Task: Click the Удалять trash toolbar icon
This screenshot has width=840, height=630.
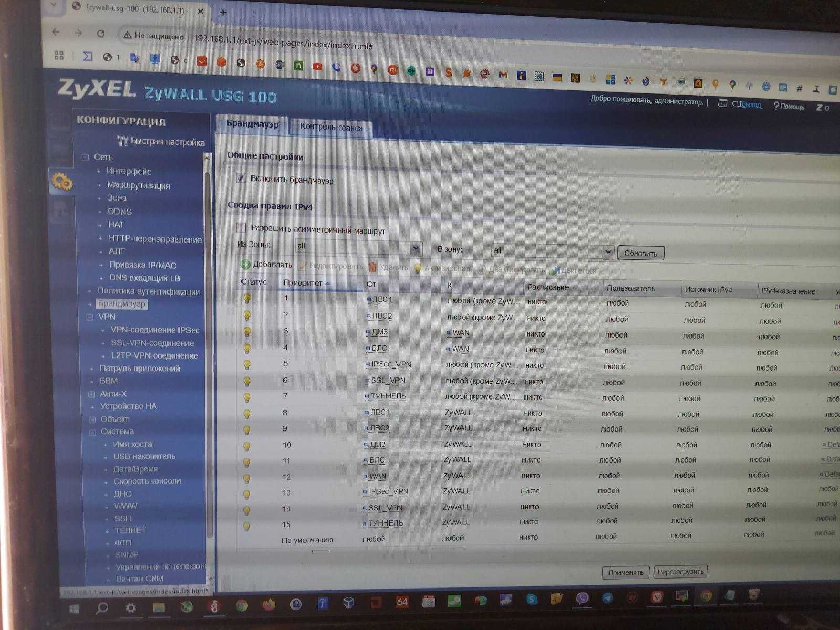Action: click(372, 267)
